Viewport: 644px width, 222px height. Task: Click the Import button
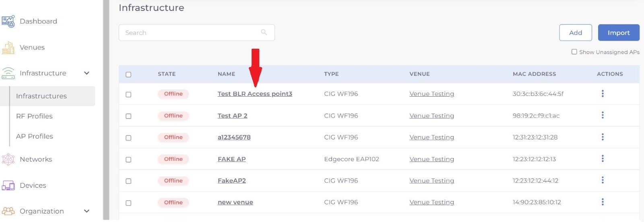tap(618, 33)
